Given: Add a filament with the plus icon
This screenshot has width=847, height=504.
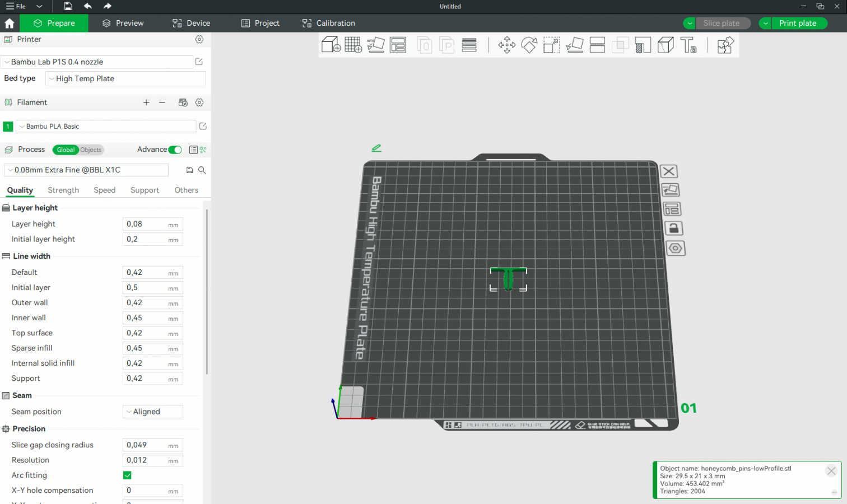Looking at the screenshot, I should point(146,102).
